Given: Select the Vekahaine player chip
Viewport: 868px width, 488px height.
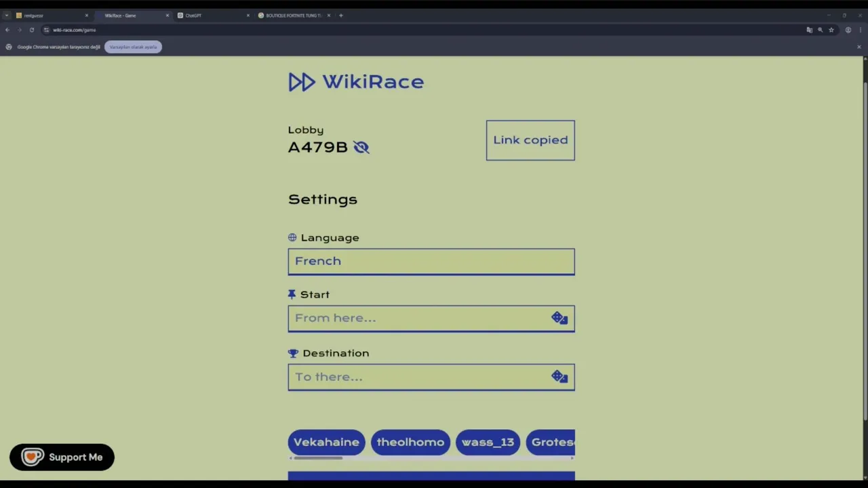Looking at the screenshot, I should click(x=326, y=442).
